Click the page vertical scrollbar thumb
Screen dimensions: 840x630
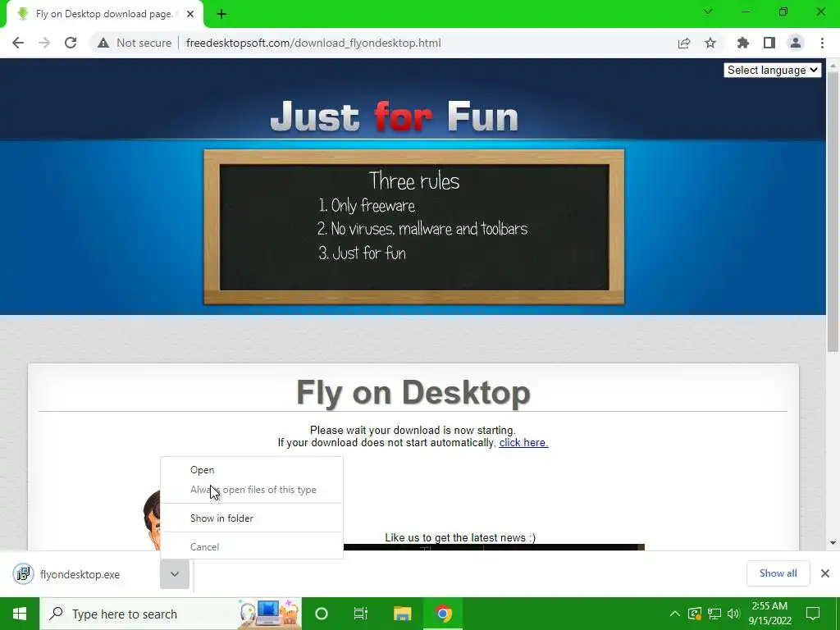coord(833,212)
